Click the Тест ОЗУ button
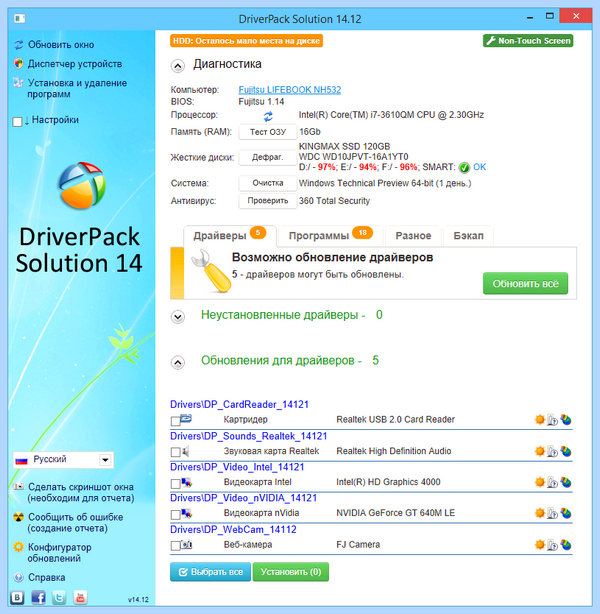The width and height of the screenshot is (600, 614). (x=268, y=132)
